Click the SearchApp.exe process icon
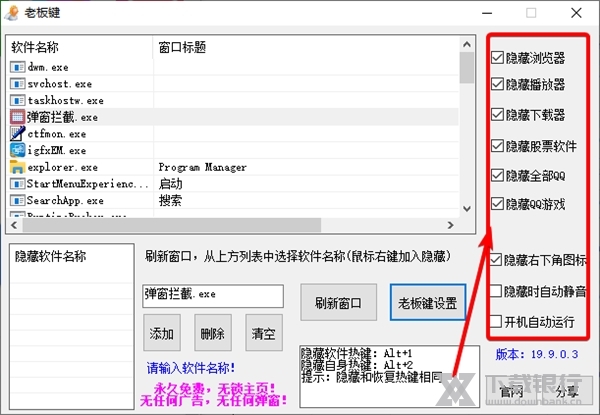The height and width of the screenshot is (415, 600). (17, 200)
